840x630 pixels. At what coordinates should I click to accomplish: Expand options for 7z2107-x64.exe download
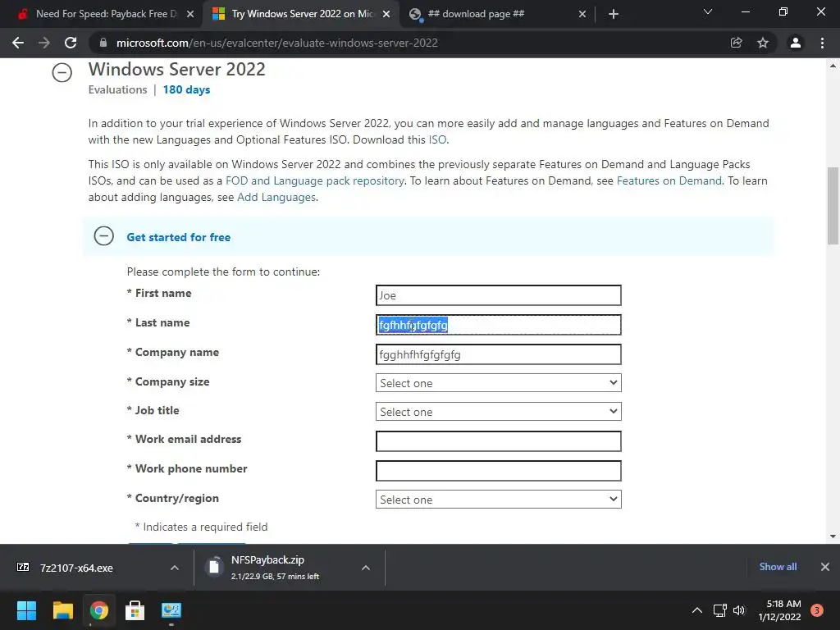coord(175,568)
